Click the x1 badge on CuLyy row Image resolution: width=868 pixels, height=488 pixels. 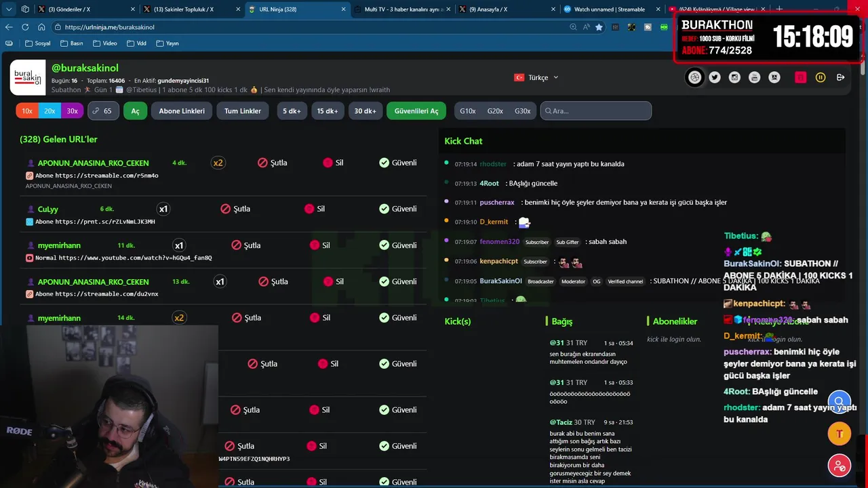pos(163,209)
